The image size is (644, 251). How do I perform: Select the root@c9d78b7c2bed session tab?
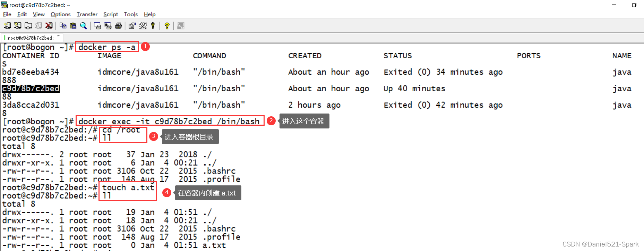tap(32, 37)
